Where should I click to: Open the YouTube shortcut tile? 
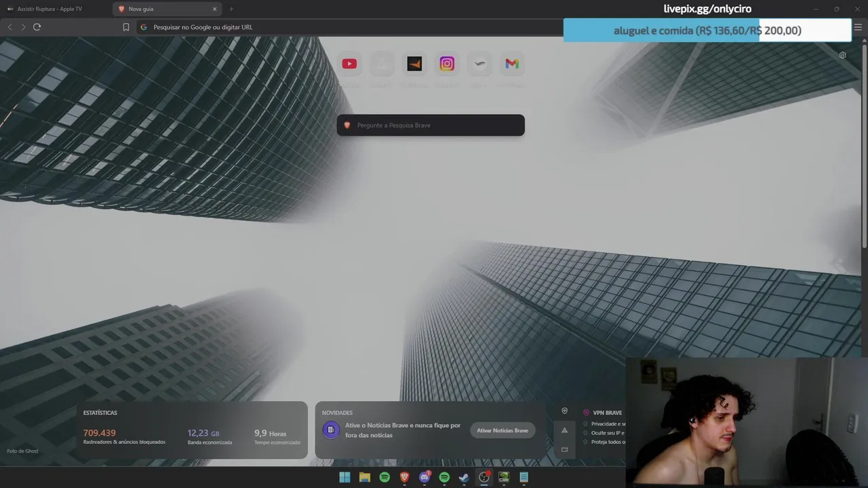coord(349,64)
